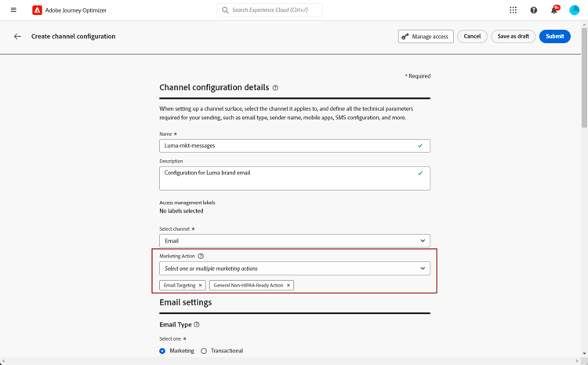Show help for Channel configuration details
This screenshot has width=588, height=365.
click(x=275, y=88)
